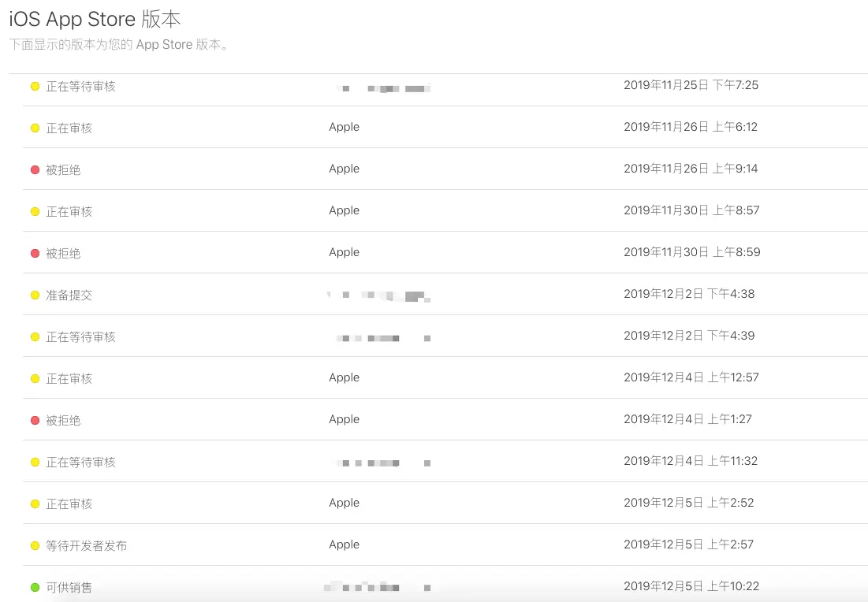Viewport: 868px width, 602px height.
Task: Click Apple in Nov 26 6:12 row
Action: point(344,128)
